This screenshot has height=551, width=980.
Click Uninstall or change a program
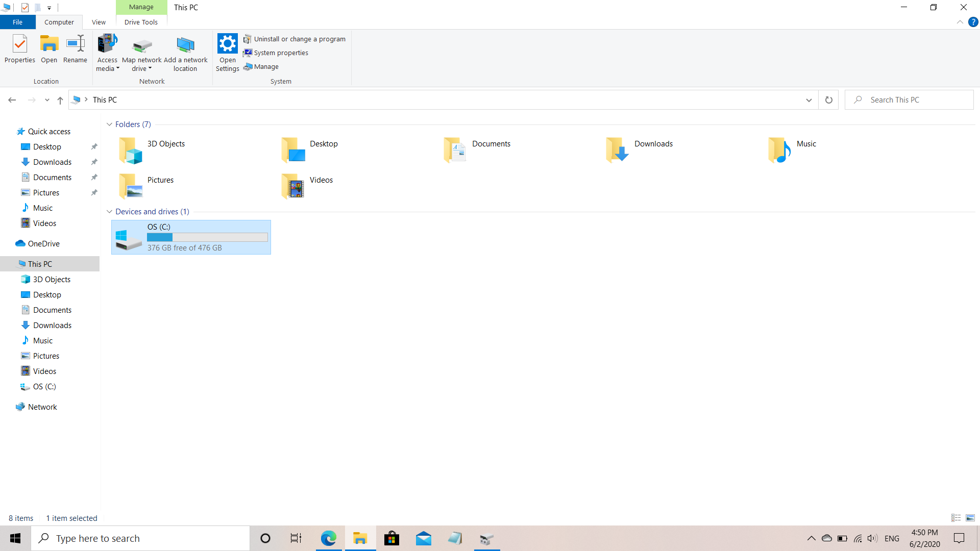click(x=300, y=39)
